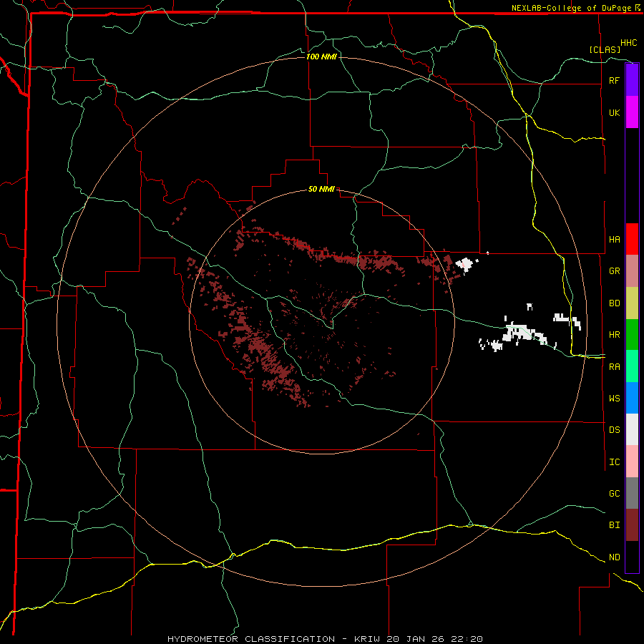Click the HHC product code label
The width and height of the screenshot is (644, 644).
[x=629, y=43]
